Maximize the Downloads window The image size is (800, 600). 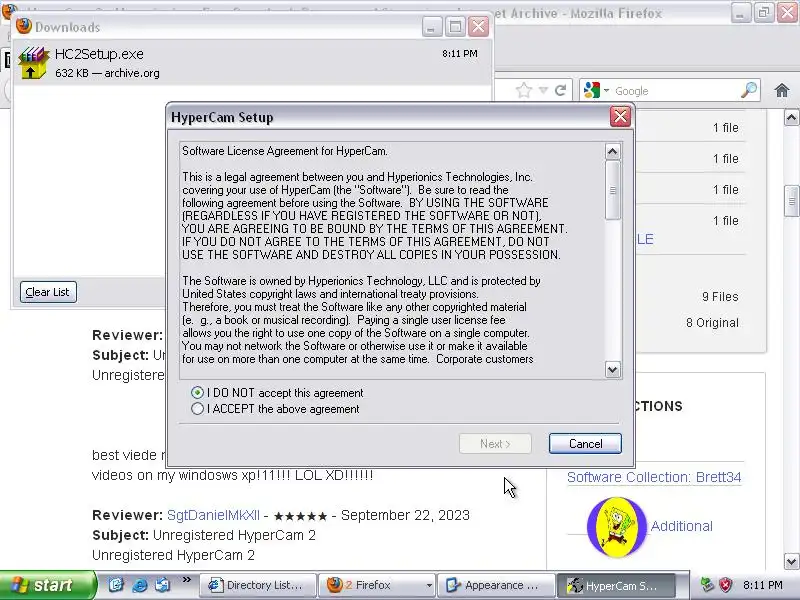455,27
